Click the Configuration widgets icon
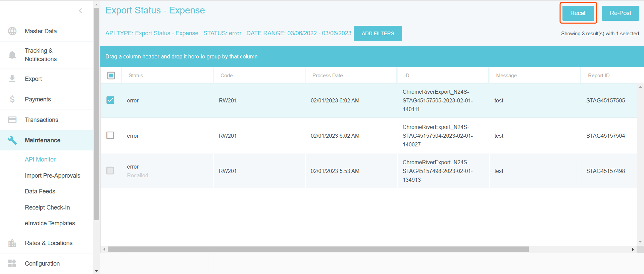This screenshot has width=644, height=274. pyautogui.click(x=12, y=264)
